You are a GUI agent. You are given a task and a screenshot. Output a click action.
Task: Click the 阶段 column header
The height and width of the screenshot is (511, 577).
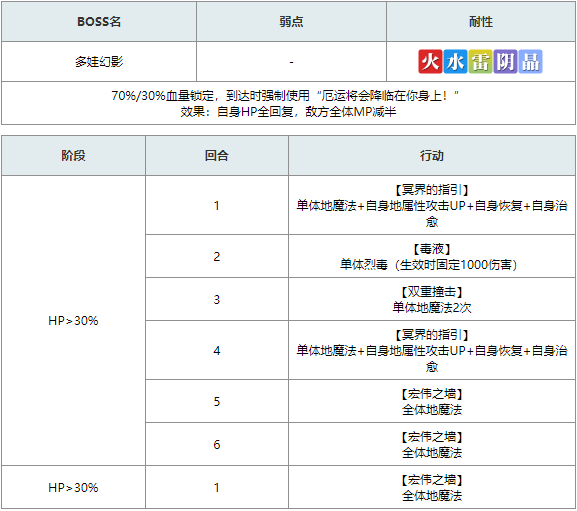[x=73, y=155]
